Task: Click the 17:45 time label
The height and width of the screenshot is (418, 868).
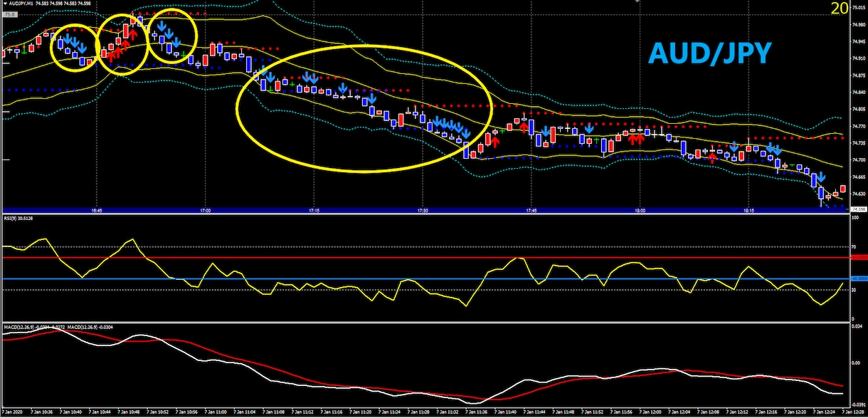Action: (x=531, y=211)
